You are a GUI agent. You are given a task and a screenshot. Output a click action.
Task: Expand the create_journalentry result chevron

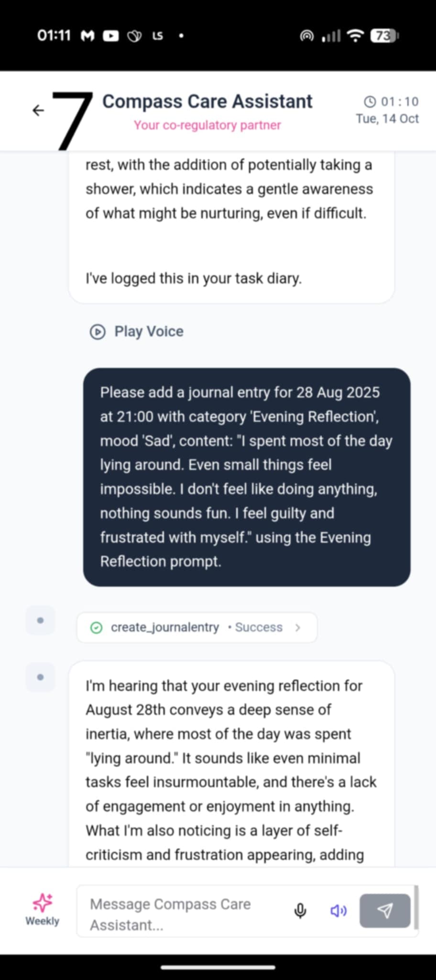[298, 627]
